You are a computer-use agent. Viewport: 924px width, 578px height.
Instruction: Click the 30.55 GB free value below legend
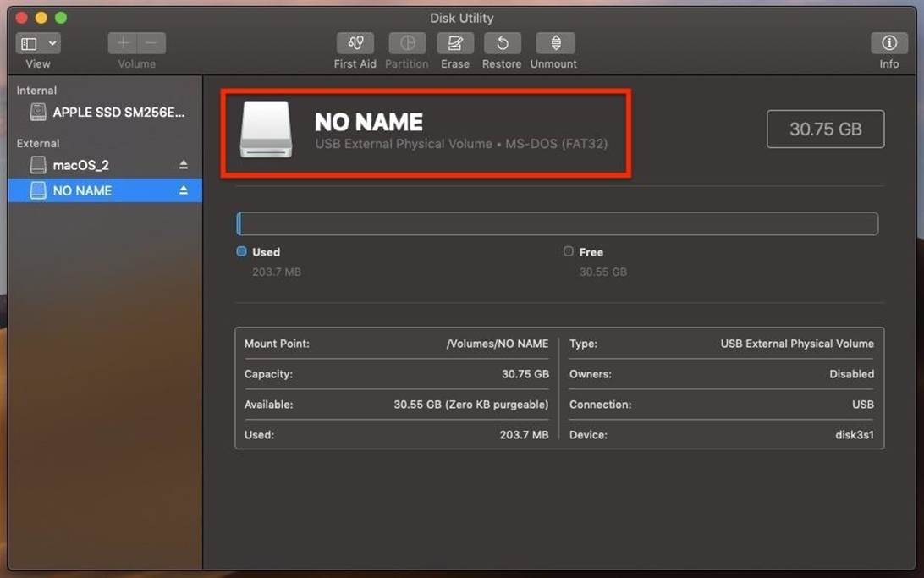click(x=602, y=272)
